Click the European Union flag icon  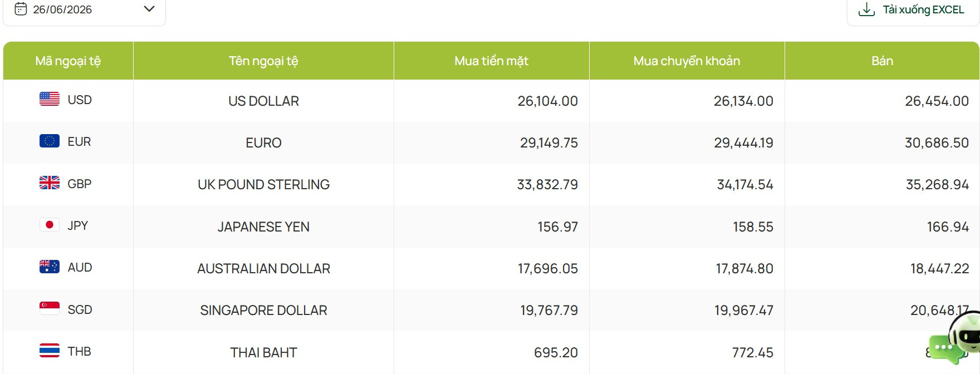coord(50,141)
